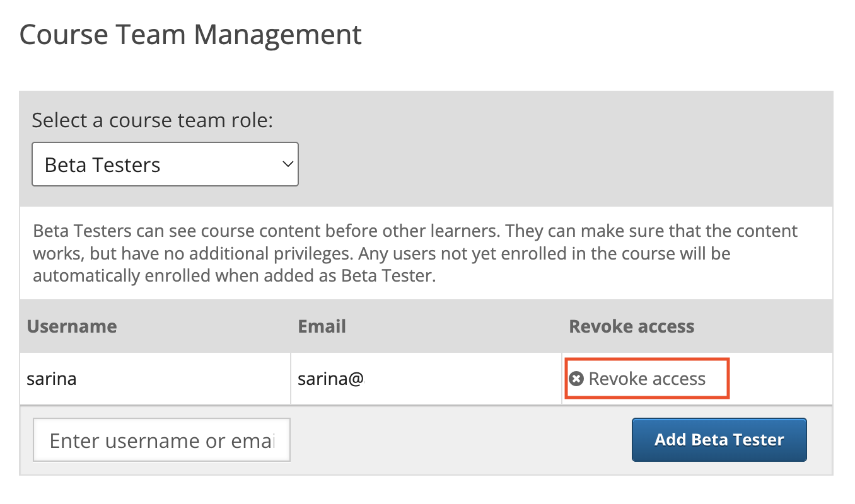Click the Course Team Management page title
Viewport: 855px width, 504px height.
(x=190, y=34)
